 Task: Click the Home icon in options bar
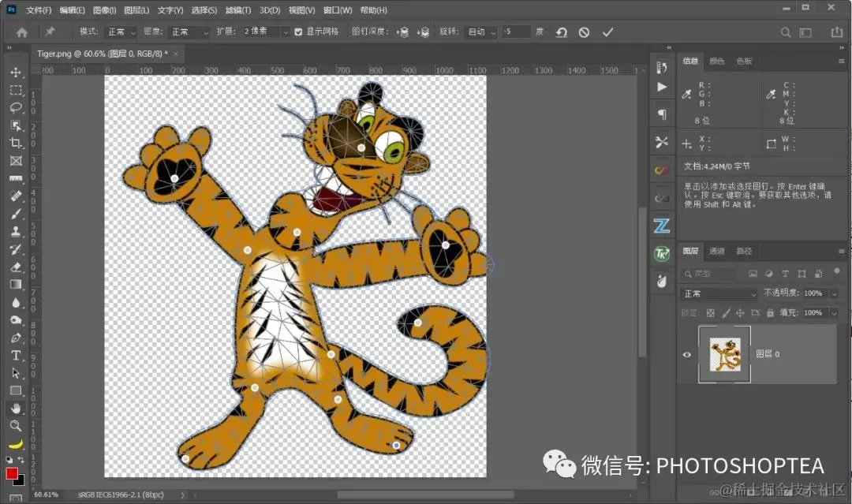[22, 32]
